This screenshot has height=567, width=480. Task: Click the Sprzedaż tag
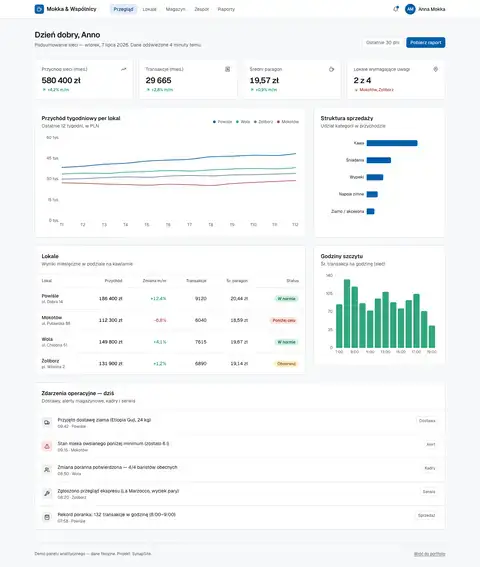426,515
